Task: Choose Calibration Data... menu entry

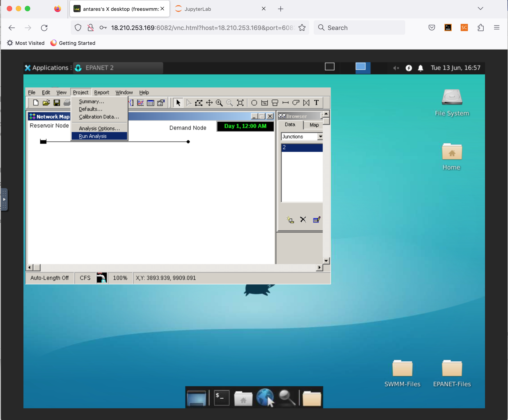Action: tap(99, 117)
